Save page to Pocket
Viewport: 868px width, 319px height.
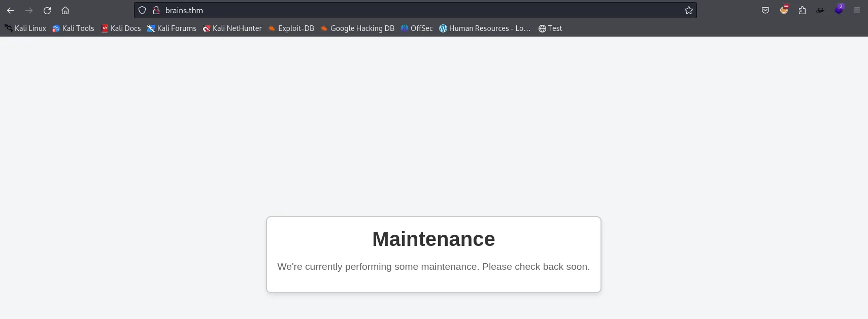765,10
